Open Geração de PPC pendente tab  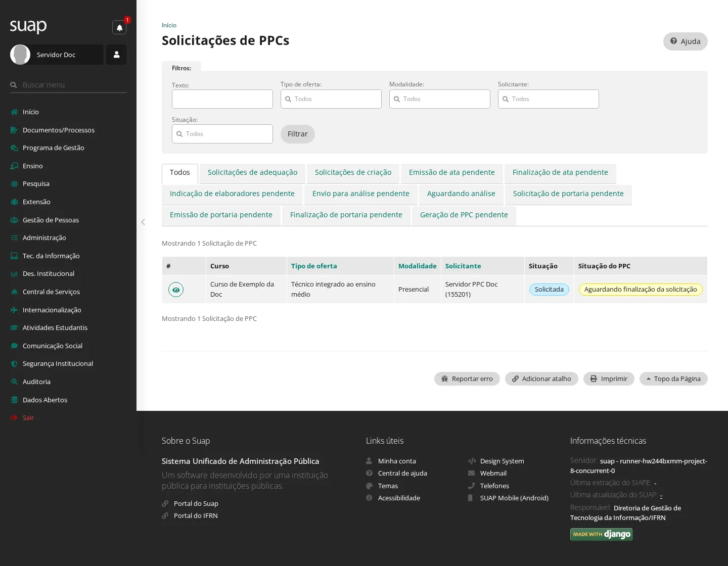coord(464,215)
